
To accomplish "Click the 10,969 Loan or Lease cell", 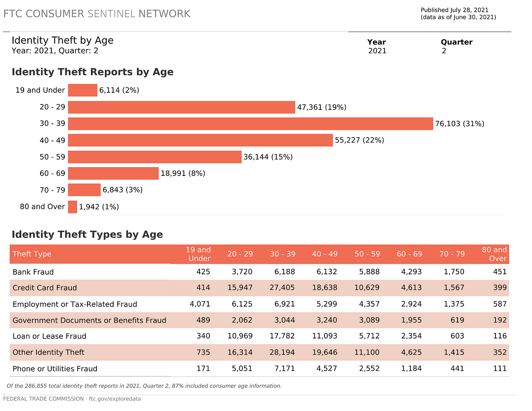I will tap(240, 336).
